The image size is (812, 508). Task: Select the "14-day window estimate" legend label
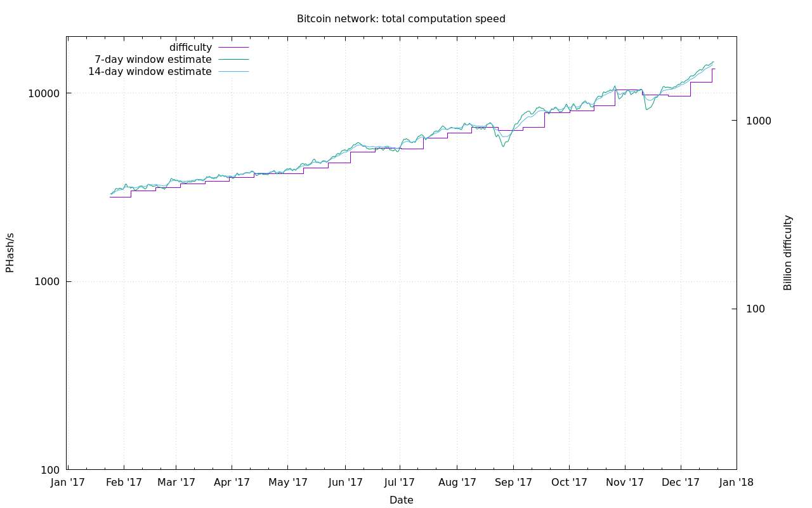(150, 72)
